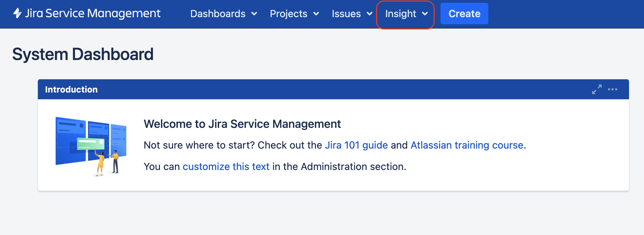Click the welcome illustration image

(91, 146)
